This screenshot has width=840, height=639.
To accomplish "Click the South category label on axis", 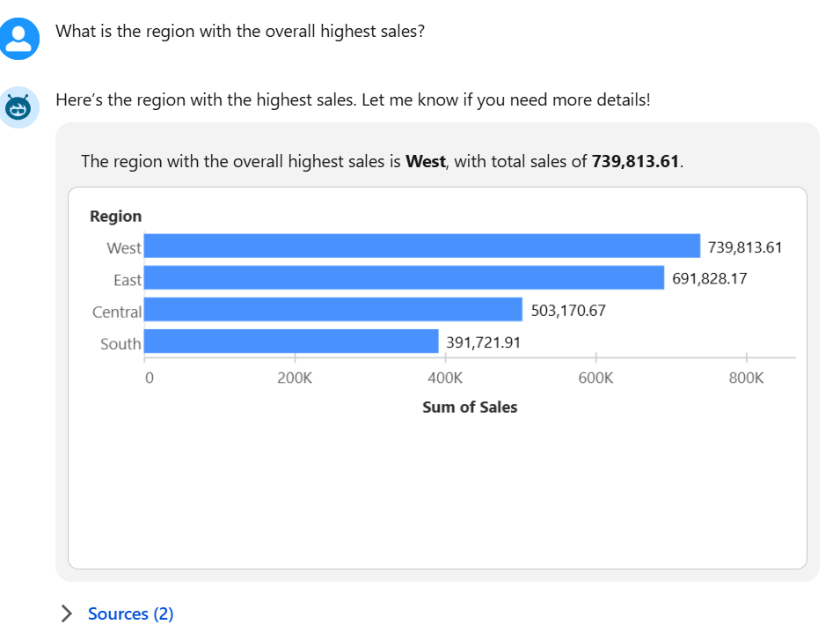I will pyautogui.click(x=121, y=344).
